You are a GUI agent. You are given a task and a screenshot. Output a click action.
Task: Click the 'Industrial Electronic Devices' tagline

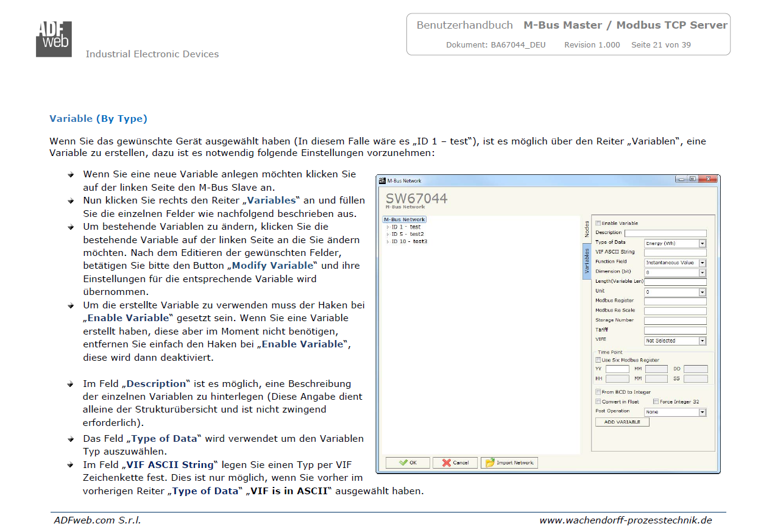pos(152,54)
